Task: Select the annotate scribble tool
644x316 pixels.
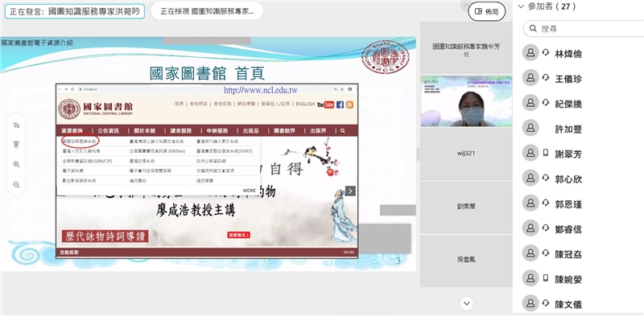Action: 16,125
